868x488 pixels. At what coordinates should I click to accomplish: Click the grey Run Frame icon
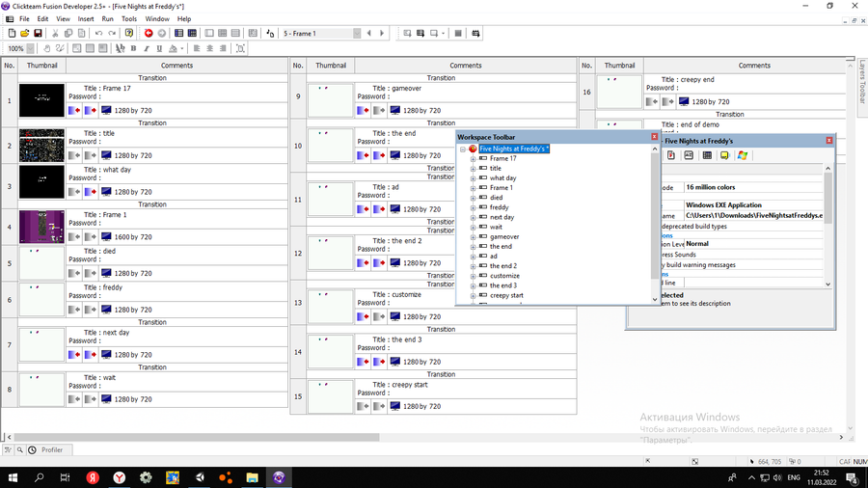pos(162,33)
